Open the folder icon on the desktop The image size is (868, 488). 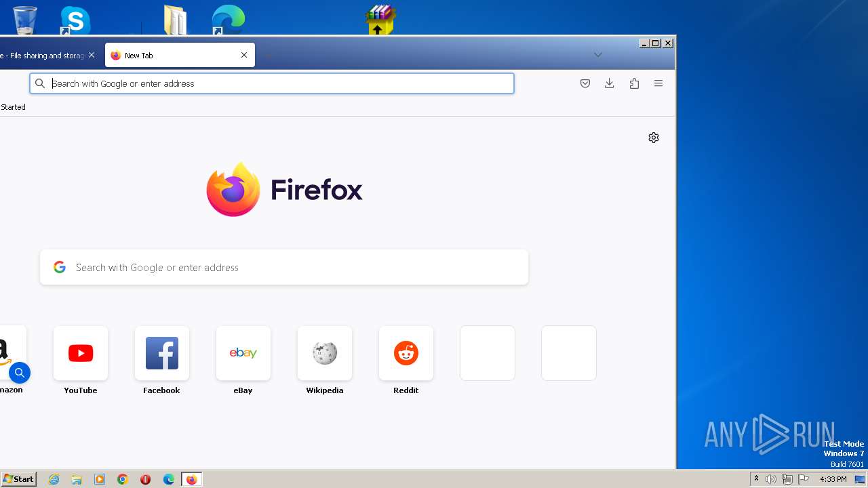click(175, 20)
